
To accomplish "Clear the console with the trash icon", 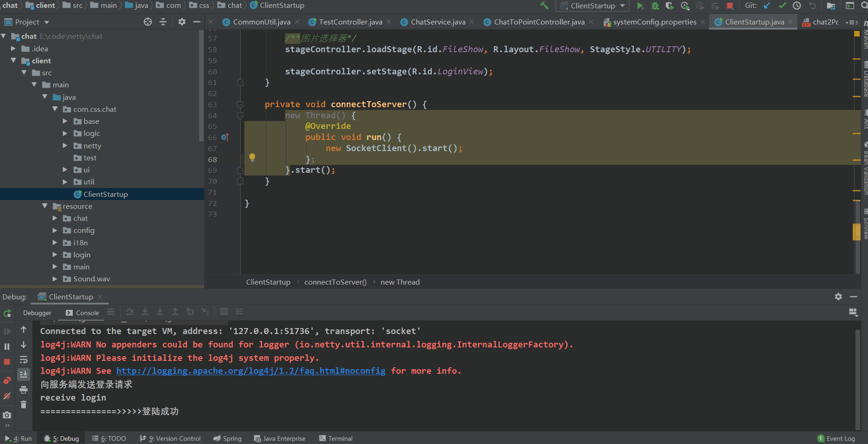I will [x=24, y=405].
